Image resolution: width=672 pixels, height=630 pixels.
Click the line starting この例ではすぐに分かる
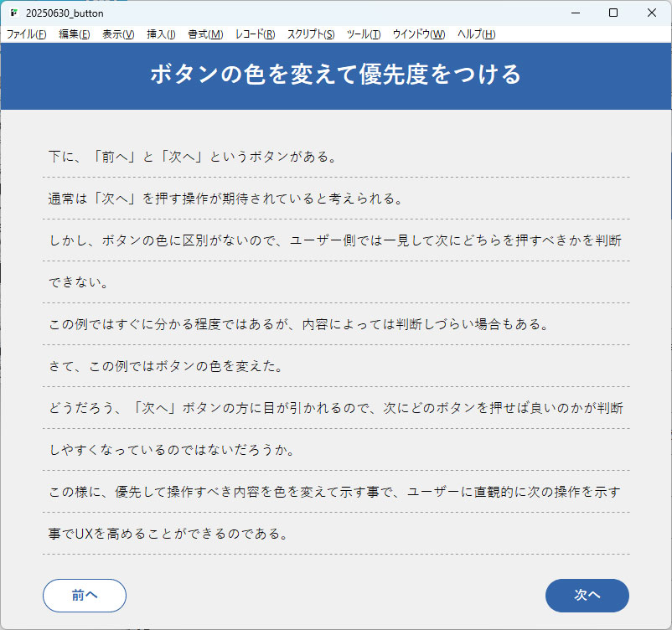(299, 324)
